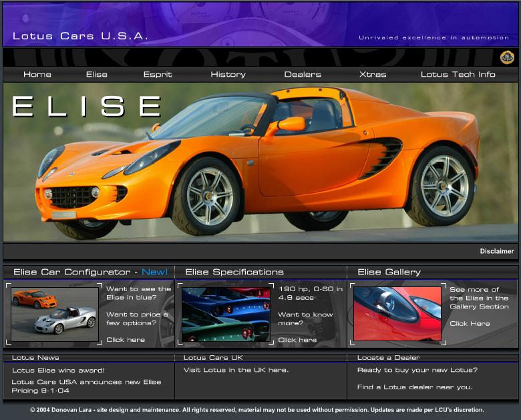Navigate to the Dealers section
The height and width of the screenshot is (420, 521).
pyautogui.click(x=303, y=74)
